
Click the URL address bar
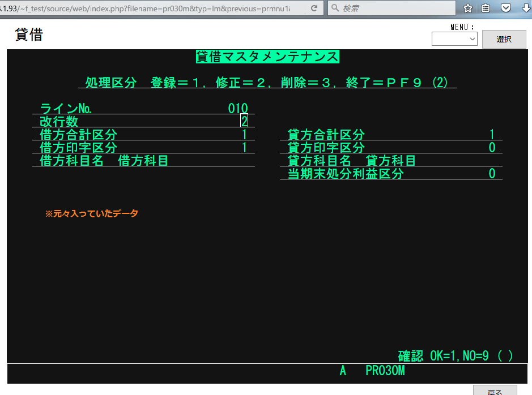pos(153,8)
